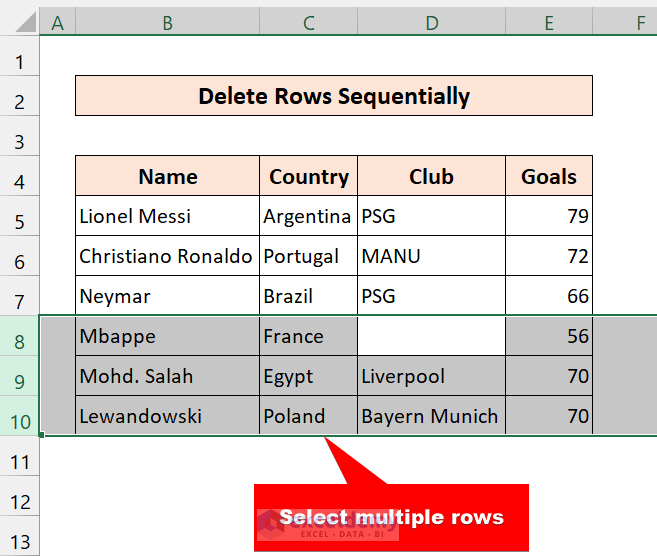Screen dimensions: 657x556
Task: Click the Argentina country cell
Action: [x=308, y=216]
